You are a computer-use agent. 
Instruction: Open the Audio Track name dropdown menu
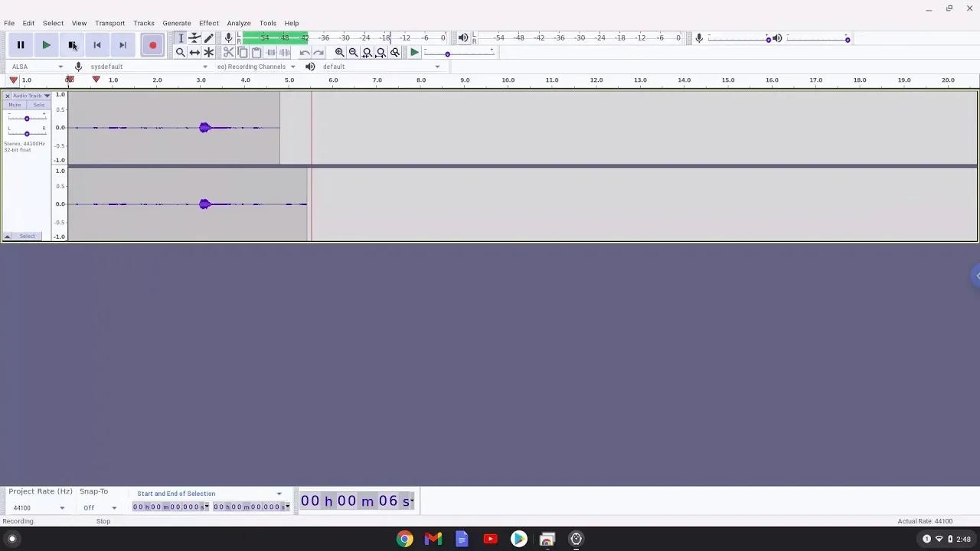pyautogui.click(x=46, y=95)
